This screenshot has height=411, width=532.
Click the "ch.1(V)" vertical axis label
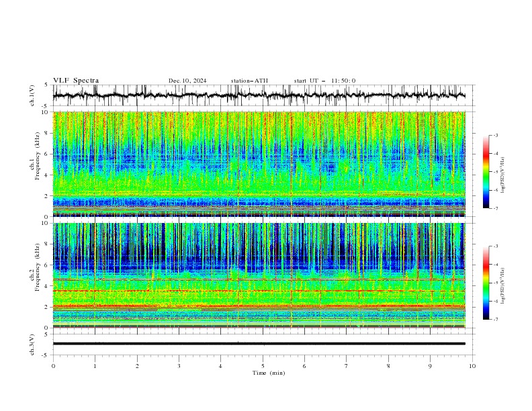click(32, 95)
